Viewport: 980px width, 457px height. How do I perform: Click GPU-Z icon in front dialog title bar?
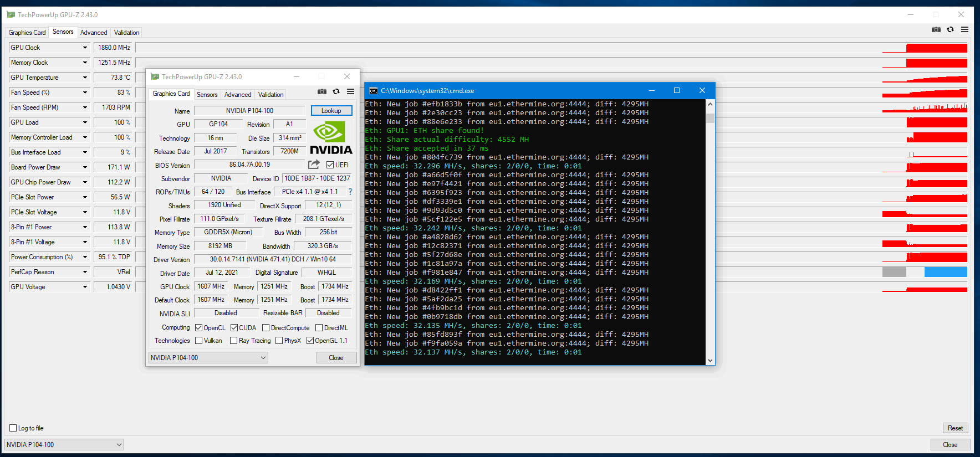coord(155,77)
